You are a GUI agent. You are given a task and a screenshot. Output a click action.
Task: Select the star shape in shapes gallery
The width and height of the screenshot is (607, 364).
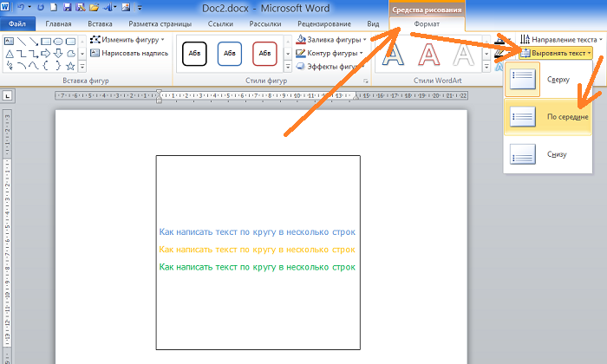tap(70, 66)
